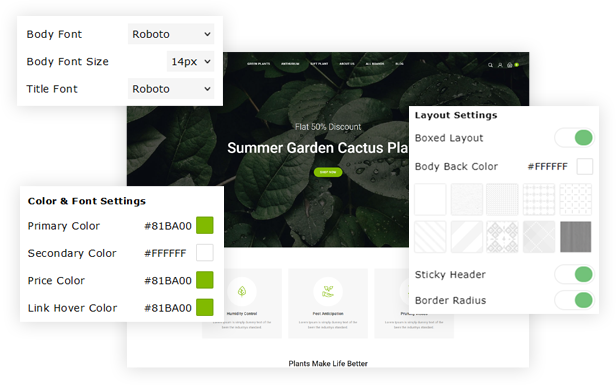Toggle the Boxed Layout switch

574,138
